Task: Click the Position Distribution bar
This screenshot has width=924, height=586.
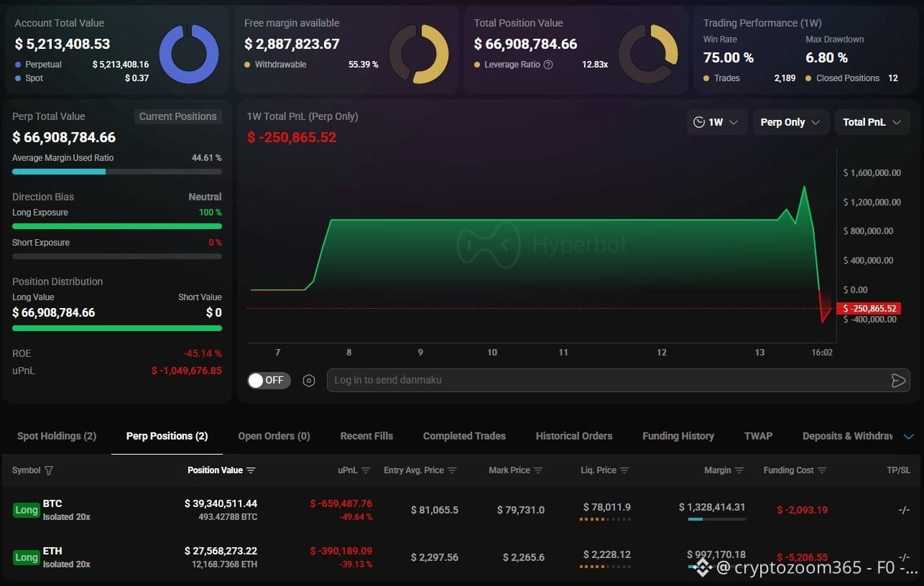Action: click(x=117, y=328)
